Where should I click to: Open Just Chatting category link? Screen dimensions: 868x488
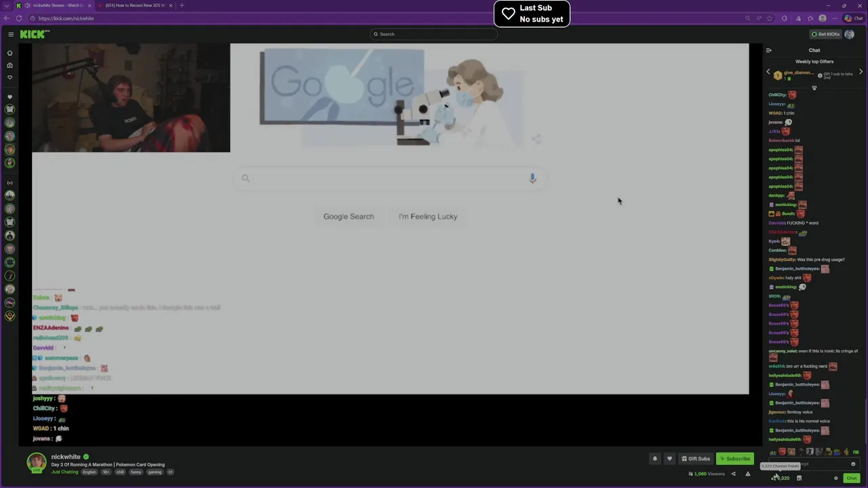(x=65, y=472)
